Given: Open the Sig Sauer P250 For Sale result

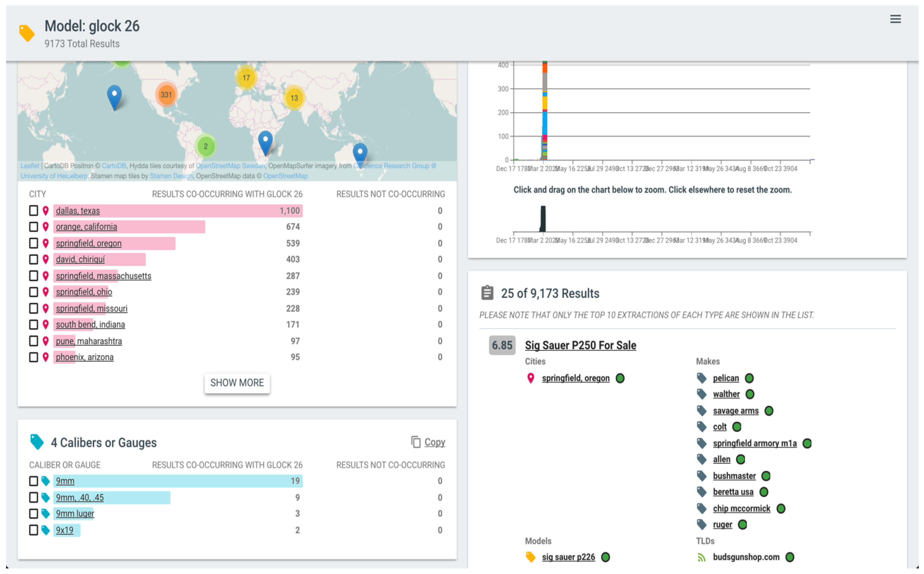Looking at the screenshot, I should pos(580,346).
